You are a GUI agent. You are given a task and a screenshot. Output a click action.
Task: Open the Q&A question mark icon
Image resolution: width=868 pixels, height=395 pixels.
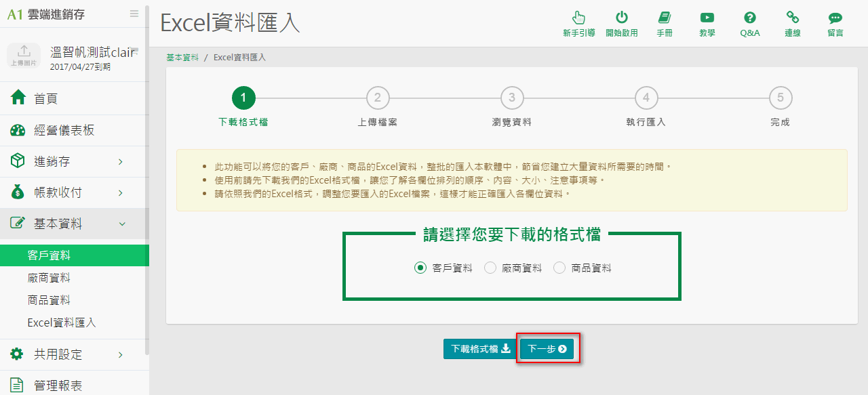tap(750, 18)
